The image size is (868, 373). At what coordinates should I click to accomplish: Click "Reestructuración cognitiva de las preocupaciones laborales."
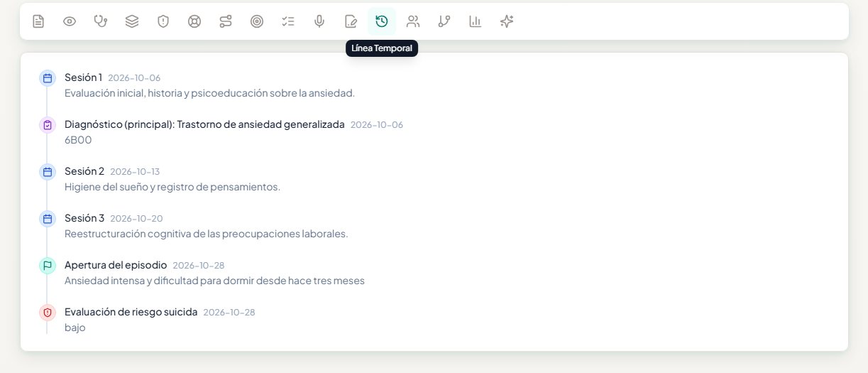coord(207,234)
